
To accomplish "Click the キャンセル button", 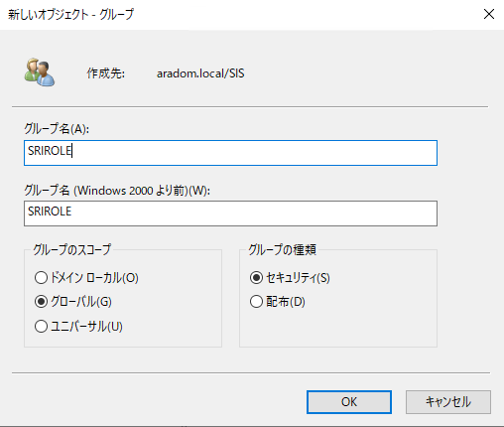I will (x=448, y=402).
